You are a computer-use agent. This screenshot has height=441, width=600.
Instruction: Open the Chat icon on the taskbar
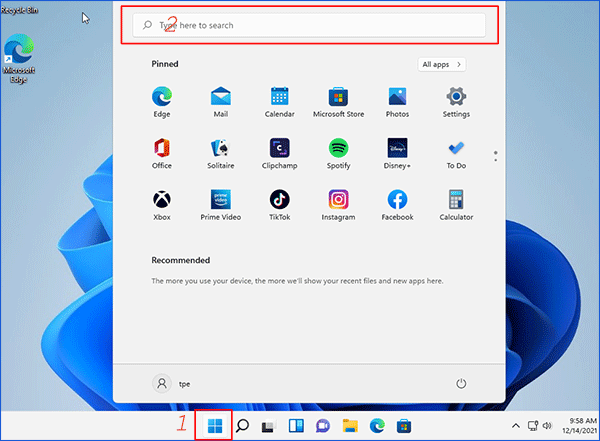323,426
